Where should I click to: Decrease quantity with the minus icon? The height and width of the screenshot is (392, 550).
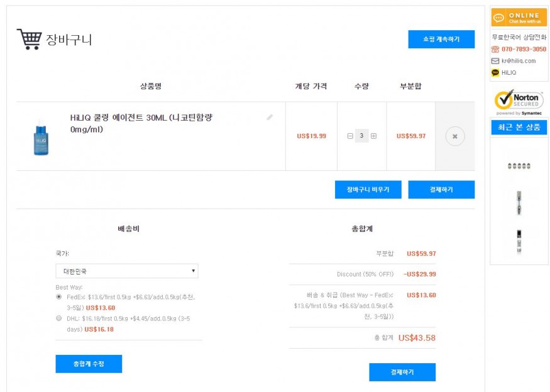point(350,136)
